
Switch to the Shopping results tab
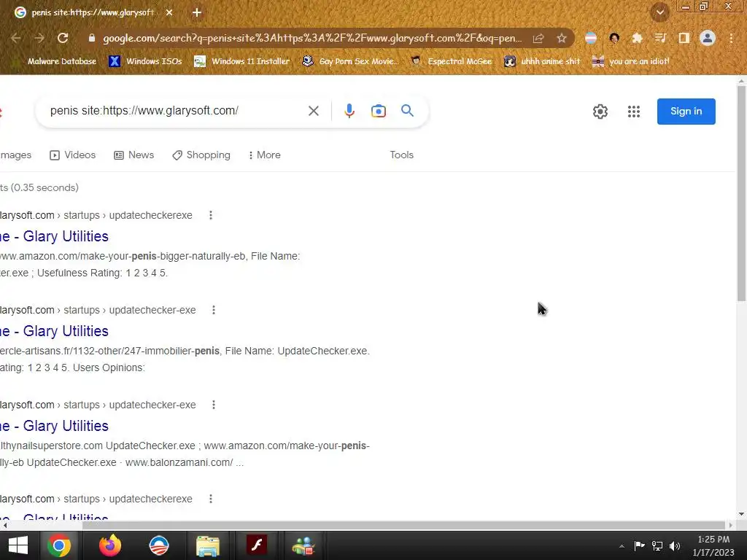pyautogui.click(x=201, y=155)
